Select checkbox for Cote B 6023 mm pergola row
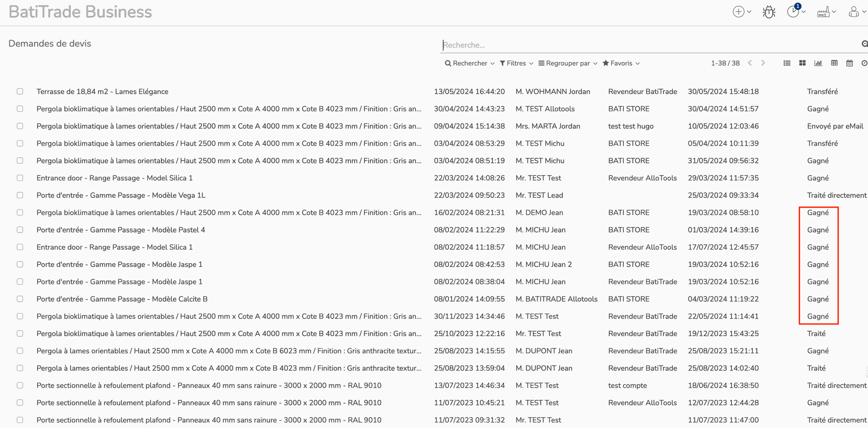Image resolution: width=868 pixels, height=428 pixels. (x=20, y=351)
